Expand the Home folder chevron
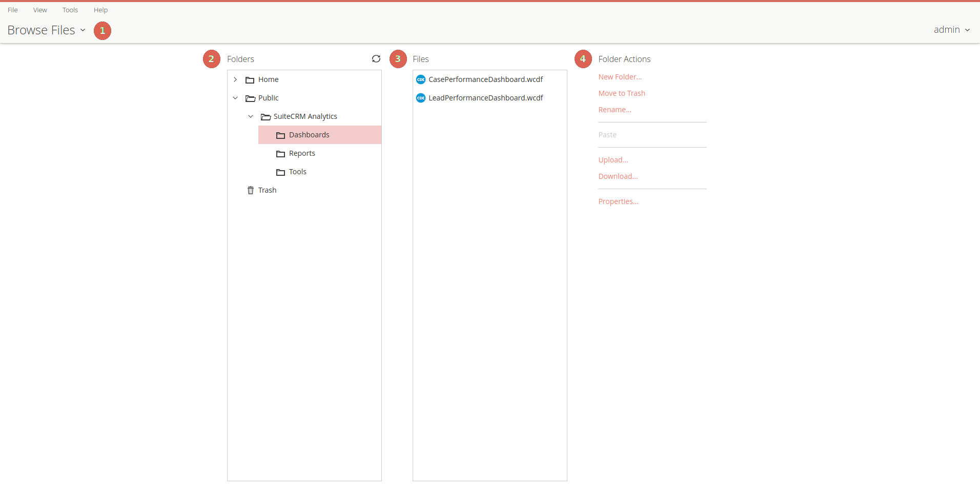This screenshot has height=491, width=980. coord(235,79)
